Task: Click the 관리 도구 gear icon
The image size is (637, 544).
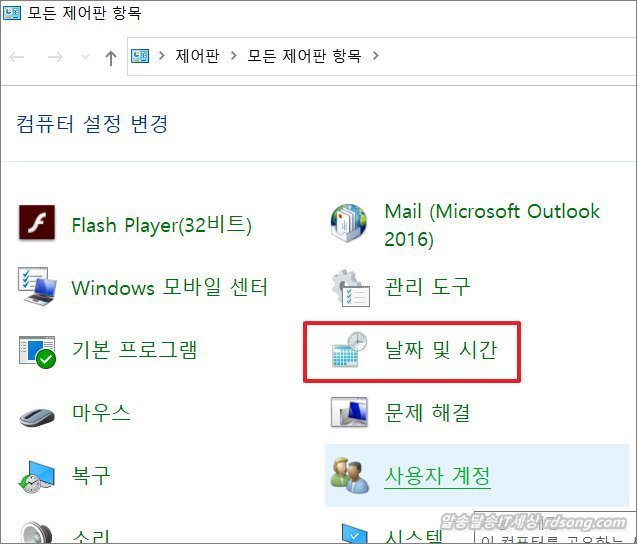Action: [x=349, y=288]
